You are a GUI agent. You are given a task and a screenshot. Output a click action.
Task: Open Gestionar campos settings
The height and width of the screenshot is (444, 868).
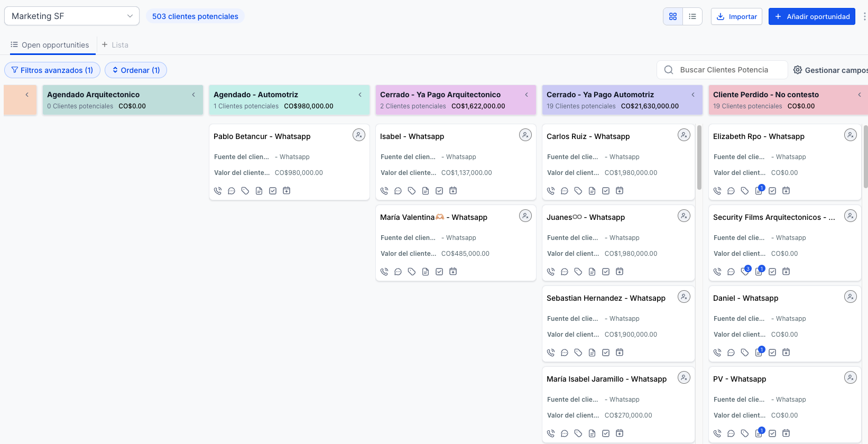830,70
